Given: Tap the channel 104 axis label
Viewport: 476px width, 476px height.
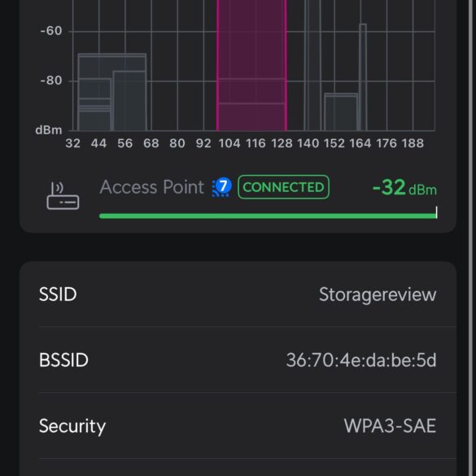Looking at the screenshot, I should click(x=229, y=143).
